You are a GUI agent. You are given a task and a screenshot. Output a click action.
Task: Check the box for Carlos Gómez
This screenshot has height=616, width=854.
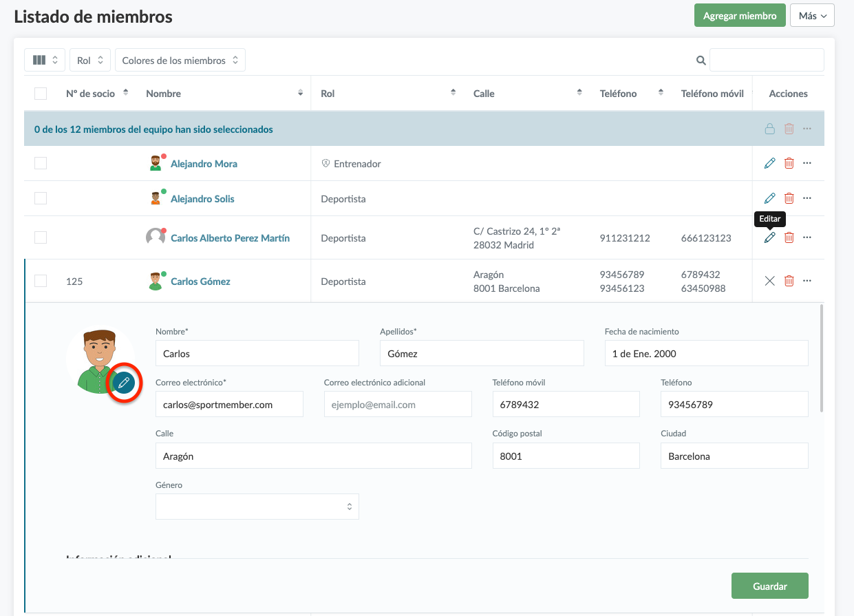41,281
